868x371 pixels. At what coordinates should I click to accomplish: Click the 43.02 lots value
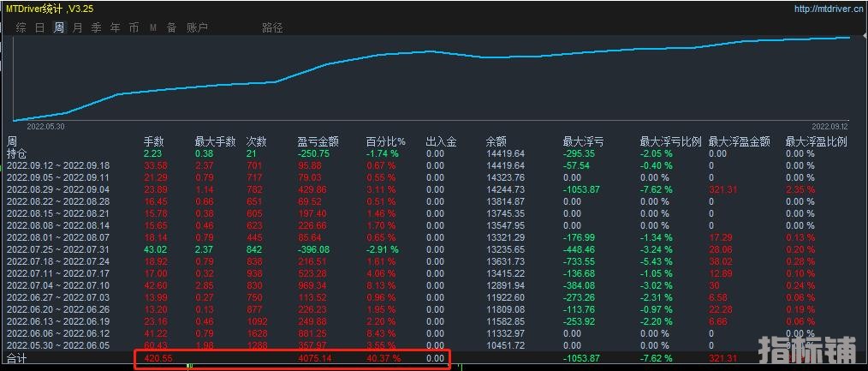point(155,249)
